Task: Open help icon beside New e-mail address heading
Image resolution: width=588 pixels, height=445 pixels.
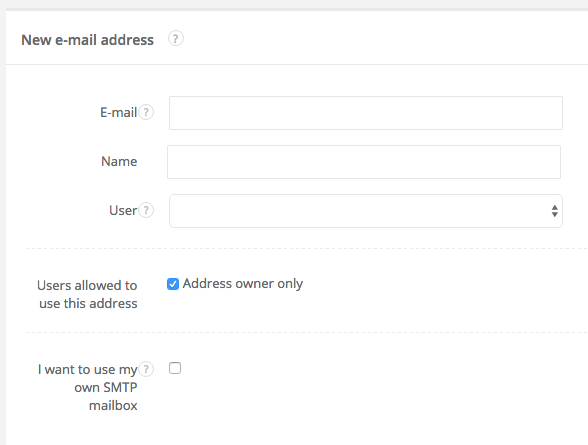Action: [x=176, y=38]
